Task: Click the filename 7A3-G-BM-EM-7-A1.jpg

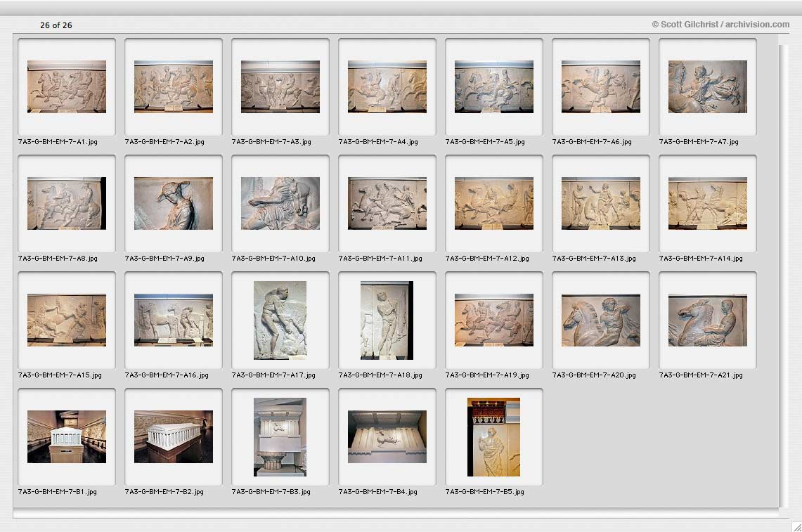Action: pos(58,142)
